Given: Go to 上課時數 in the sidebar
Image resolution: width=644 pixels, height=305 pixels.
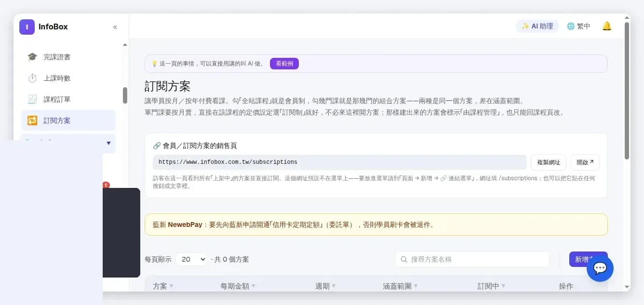Looking at the screenshot, I should [68, 78].
